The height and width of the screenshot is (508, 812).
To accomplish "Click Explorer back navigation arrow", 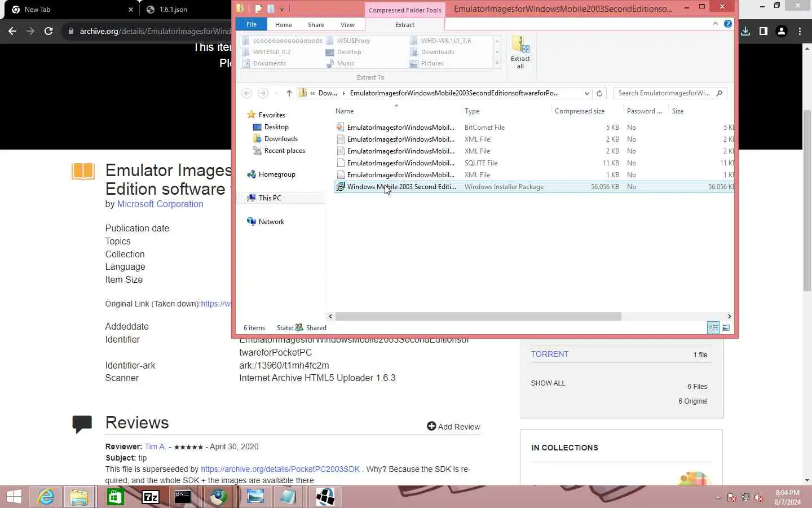I will [246, 93].
